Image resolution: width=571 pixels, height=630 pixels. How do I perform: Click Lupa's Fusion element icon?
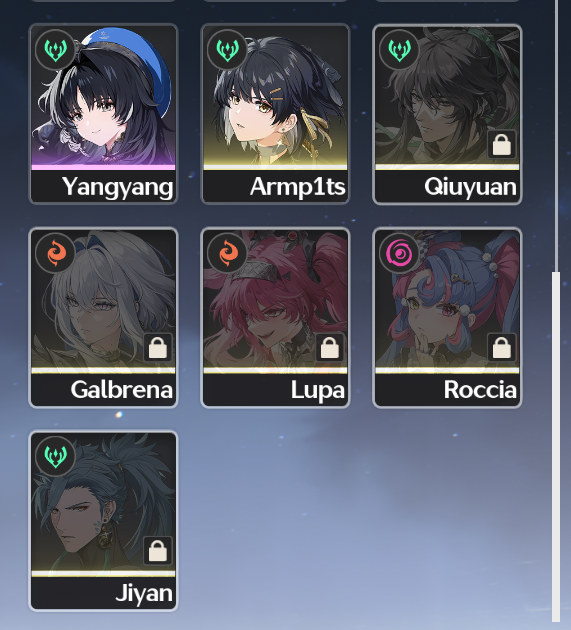(x=227, y=253)
